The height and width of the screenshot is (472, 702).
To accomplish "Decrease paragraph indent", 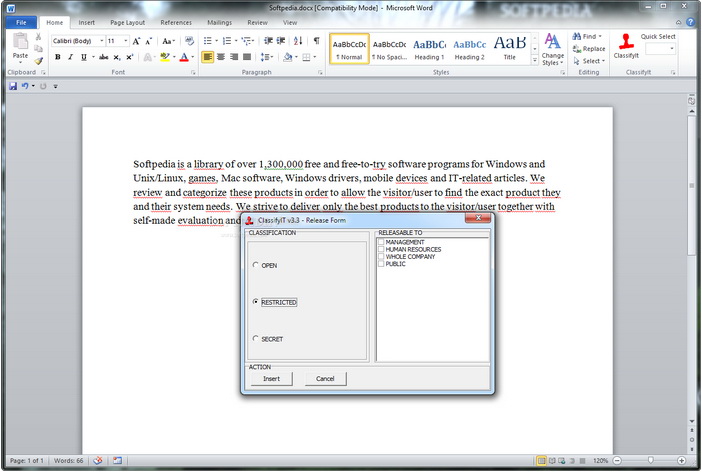I will (268, 41).
